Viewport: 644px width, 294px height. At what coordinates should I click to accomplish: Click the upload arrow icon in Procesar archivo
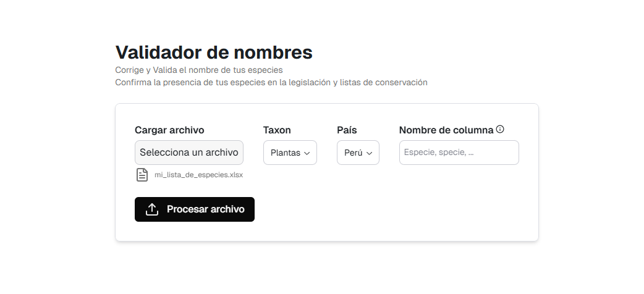tap(152, 209)
